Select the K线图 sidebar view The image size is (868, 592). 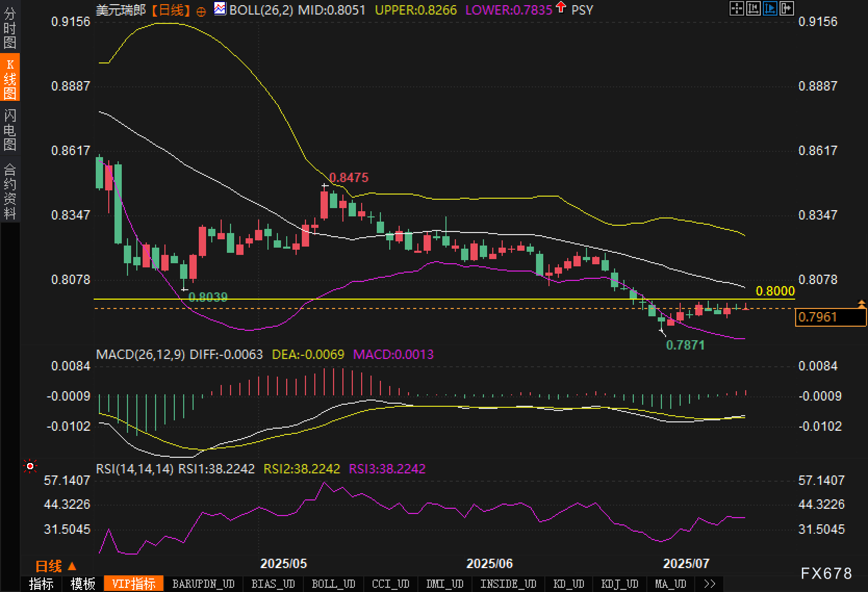tap(10, 78)
